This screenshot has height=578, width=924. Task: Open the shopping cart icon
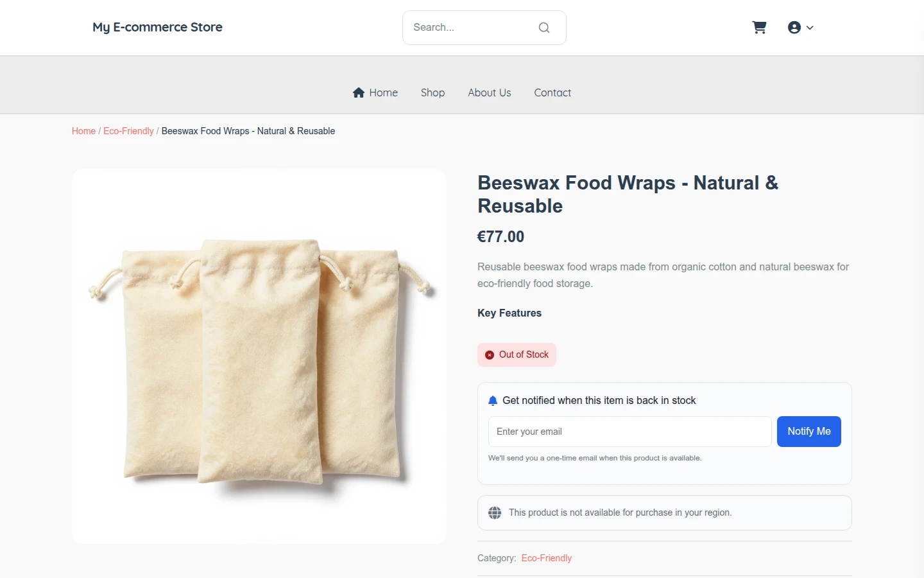tap(759, 28)
